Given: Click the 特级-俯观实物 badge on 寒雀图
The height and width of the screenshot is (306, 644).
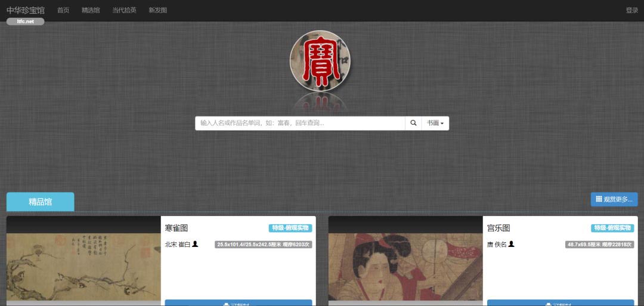Looking at the screenshot, I should tap(290, 228).
